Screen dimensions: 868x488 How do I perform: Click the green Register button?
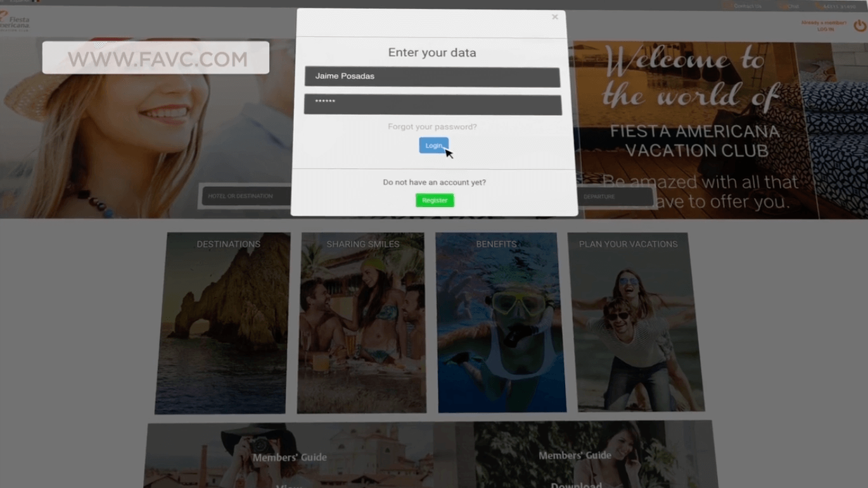[435, 200]
